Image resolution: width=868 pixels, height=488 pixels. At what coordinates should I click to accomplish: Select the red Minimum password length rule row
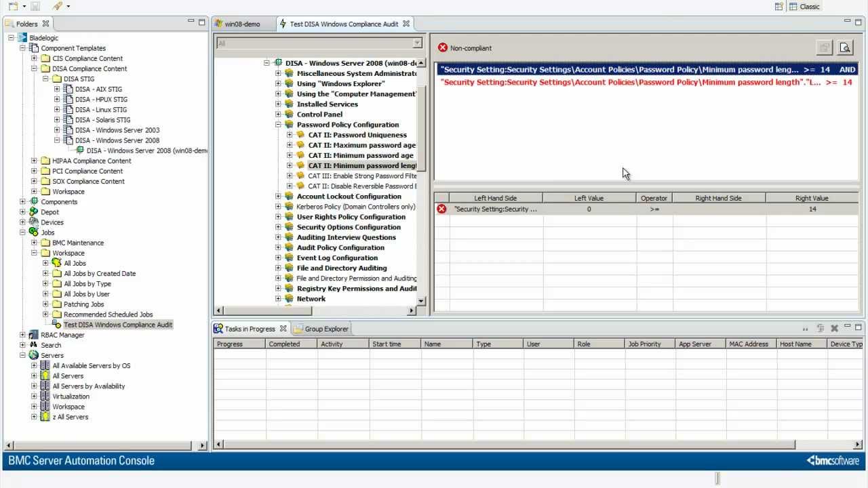click(647, 82)
